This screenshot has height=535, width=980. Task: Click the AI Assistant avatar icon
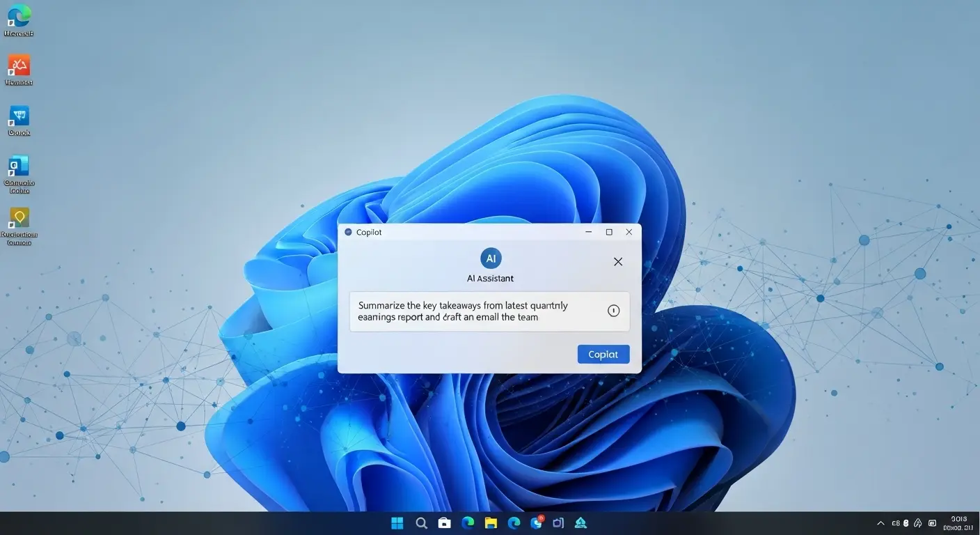click(491, 258)
